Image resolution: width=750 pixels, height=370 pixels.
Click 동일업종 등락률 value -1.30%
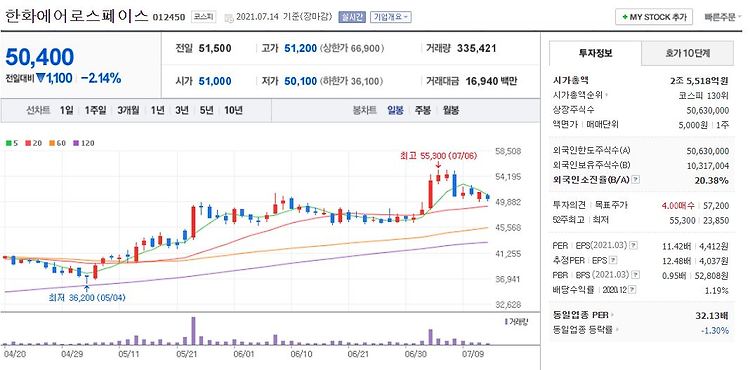[x=716, y=330]
